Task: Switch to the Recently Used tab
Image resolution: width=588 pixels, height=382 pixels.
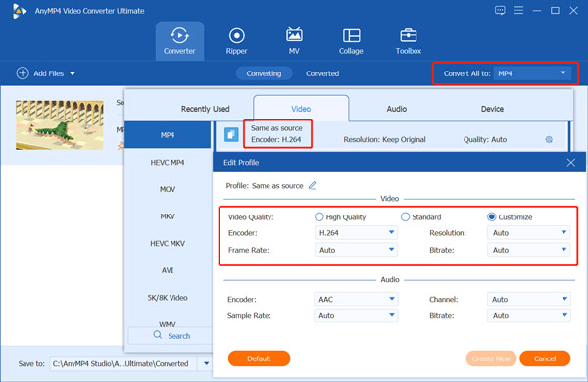Action: tap(205, 109)
